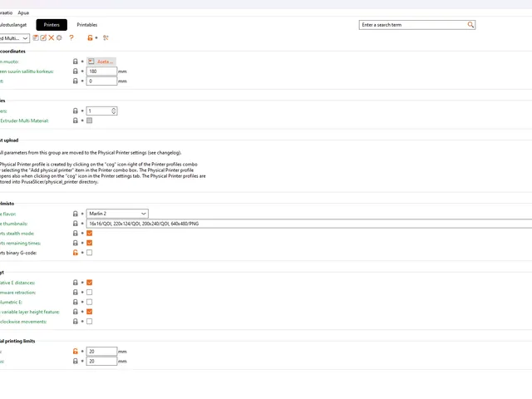This screenshot has width=532, height=399.
Task: Click lock icon for clockwise movements row
Action: click(76, 322)
